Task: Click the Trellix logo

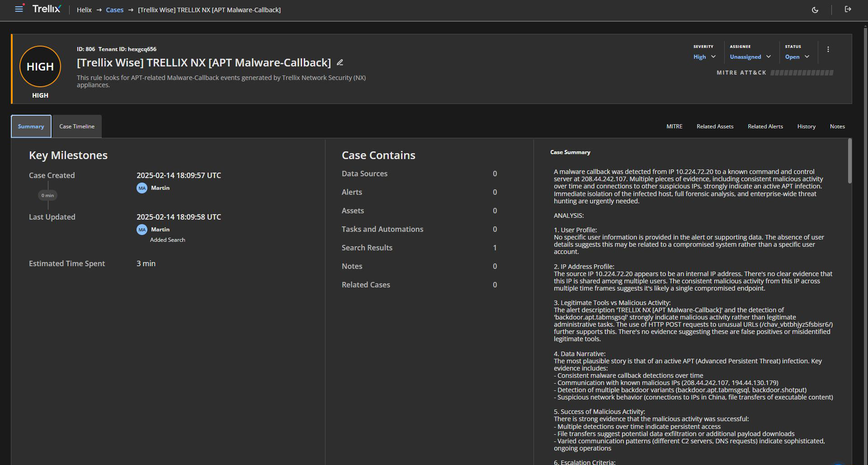Action: click(47, 9)
